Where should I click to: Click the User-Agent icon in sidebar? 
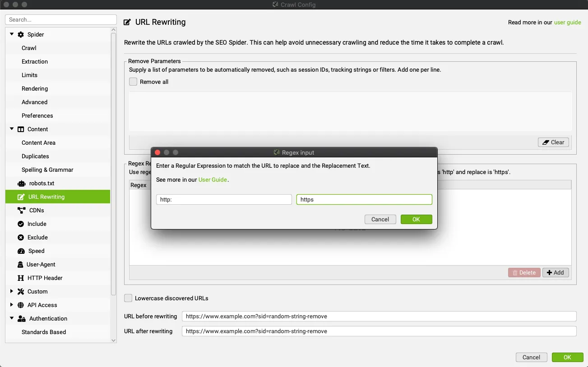pos(20,265)
